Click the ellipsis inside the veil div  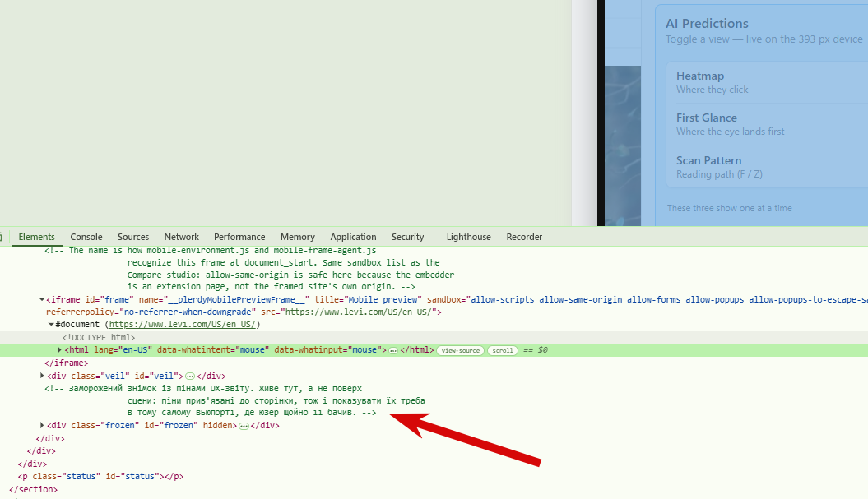190,377
